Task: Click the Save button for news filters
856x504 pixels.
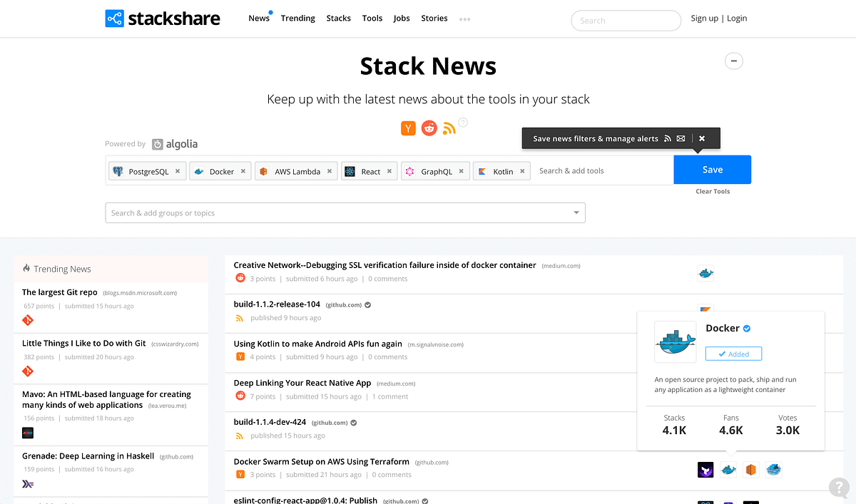Action: 712,169
